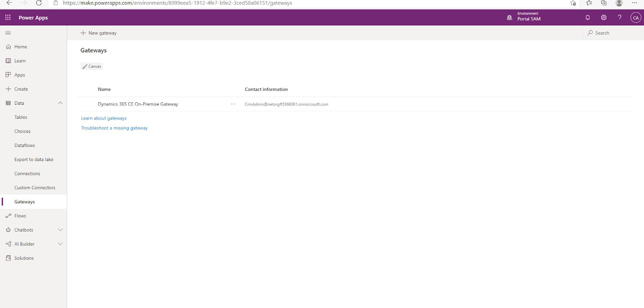Click Contact information column header
The image size is (644, 308).
(266, 89)
